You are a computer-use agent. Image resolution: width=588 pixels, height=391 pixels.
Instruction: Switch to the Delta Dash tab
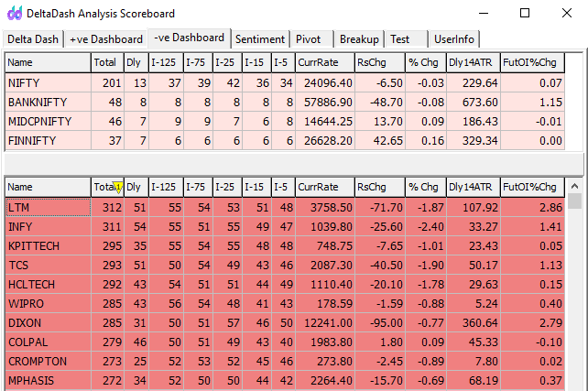33,39
